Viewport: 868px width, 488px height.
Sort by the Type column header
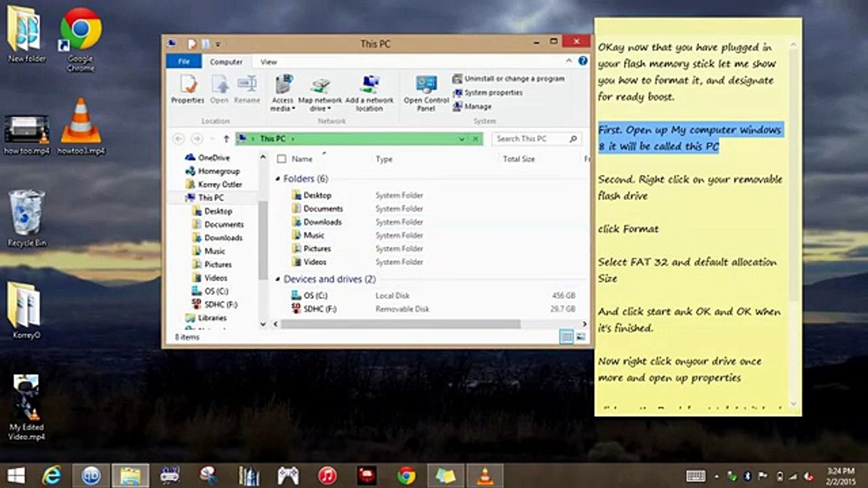[x=384, y=159]
